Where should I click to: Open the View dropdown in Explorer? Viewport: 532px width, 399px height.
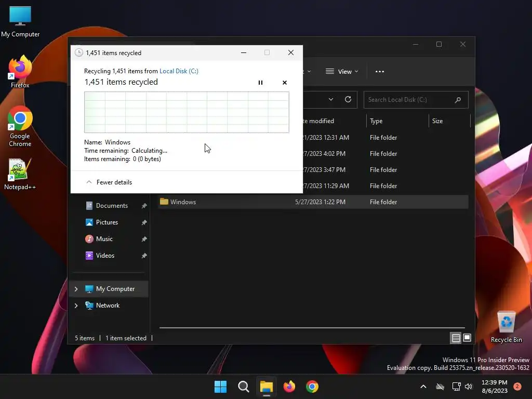pos(342,72)
